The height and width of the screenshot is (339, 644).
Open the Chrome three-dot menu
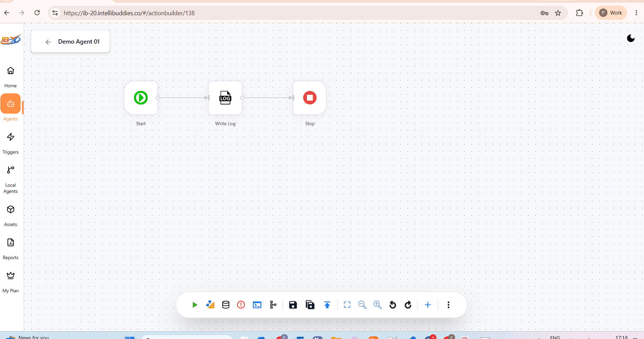[x=636, y=13]
